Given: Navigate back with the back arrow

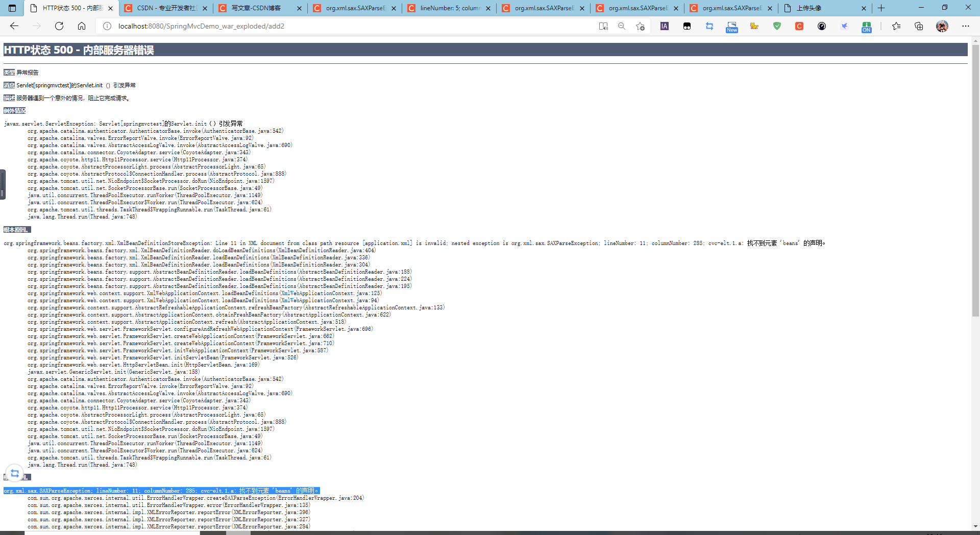Looking at the screenshot, I should click(x=14, y=26).
